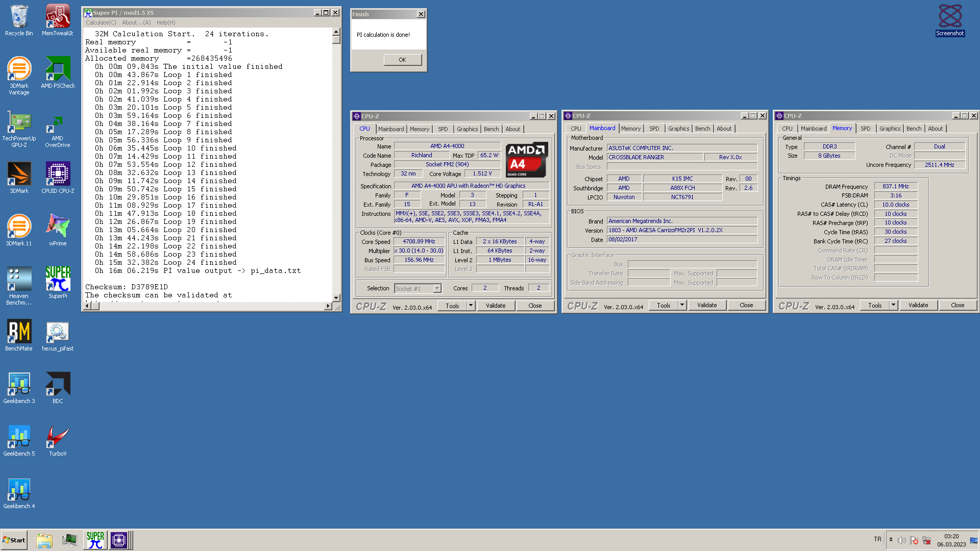The image size is (980, 551).
Task: Click the volume tray icon
Action: coord(902,540)
